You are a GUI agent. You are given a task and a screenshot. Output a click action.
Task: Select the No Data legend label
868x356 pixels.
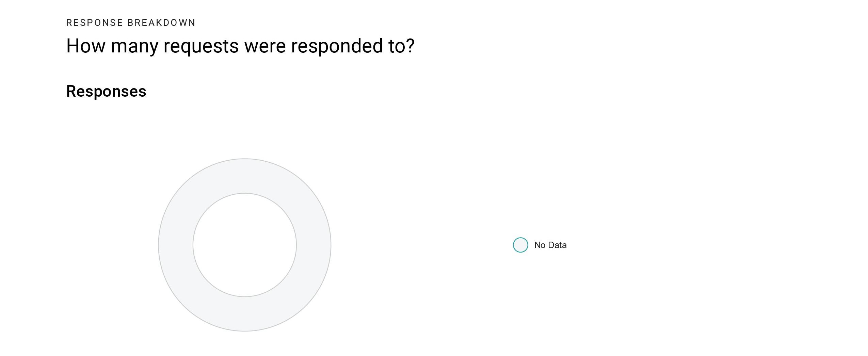click(x=550, y=245)
